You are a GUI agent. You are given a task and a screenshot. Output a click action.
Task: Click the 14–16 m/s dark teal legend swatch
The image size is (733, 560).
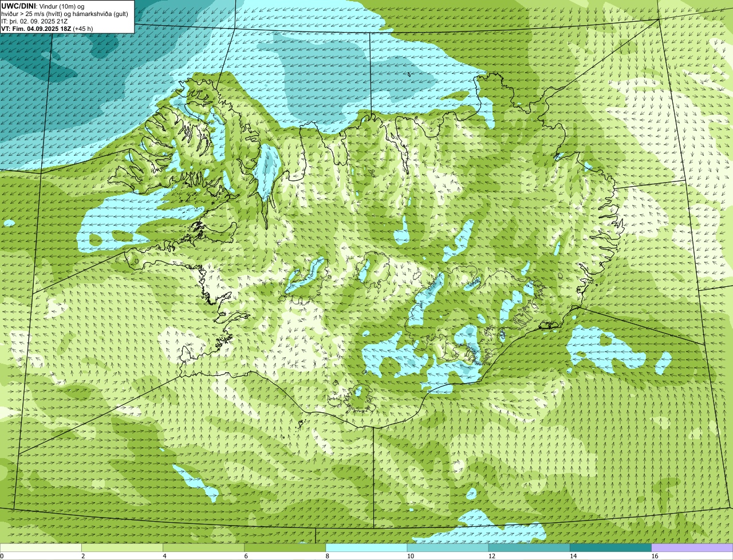click(x=611, y=547)
